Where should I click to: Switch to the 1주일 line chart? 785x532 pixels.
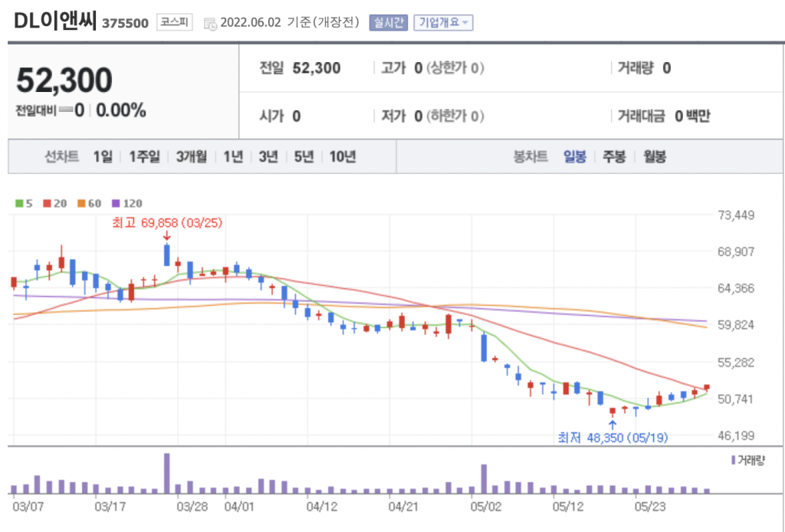(144, 157)
